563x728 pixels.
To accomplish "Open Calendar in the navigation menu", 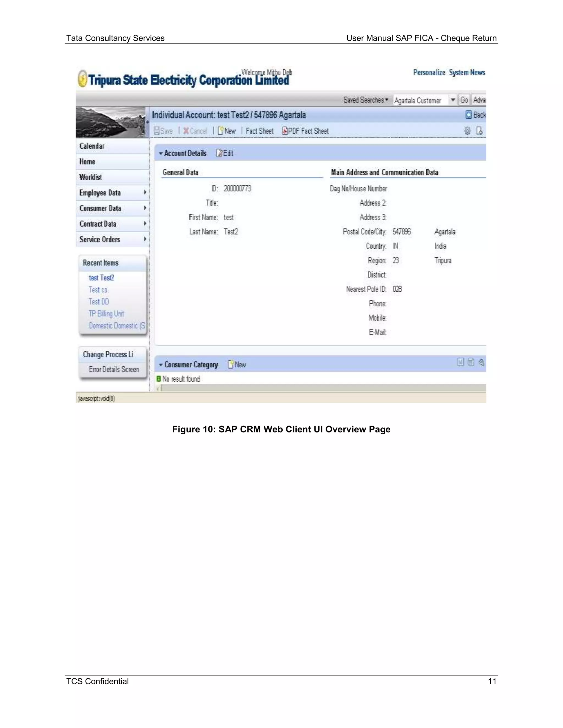I will coord(112,146).
